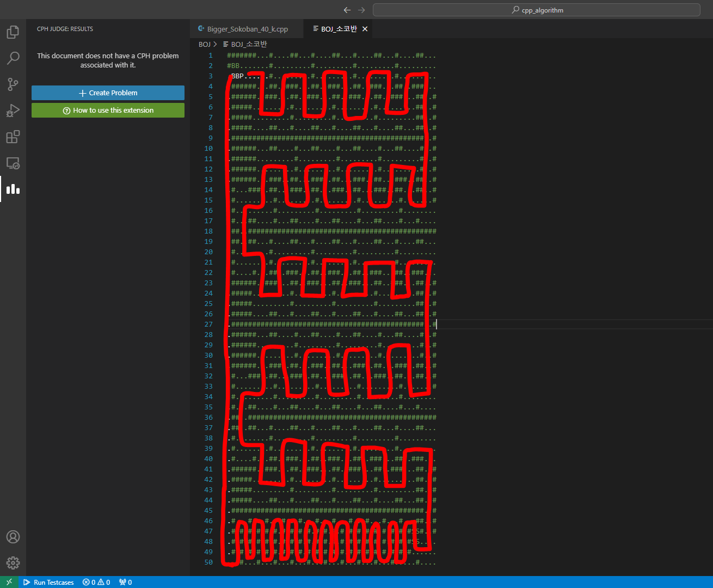Open Remote Explorer icon in activity bar
This screenshot has height=588, width=713.
13,163
